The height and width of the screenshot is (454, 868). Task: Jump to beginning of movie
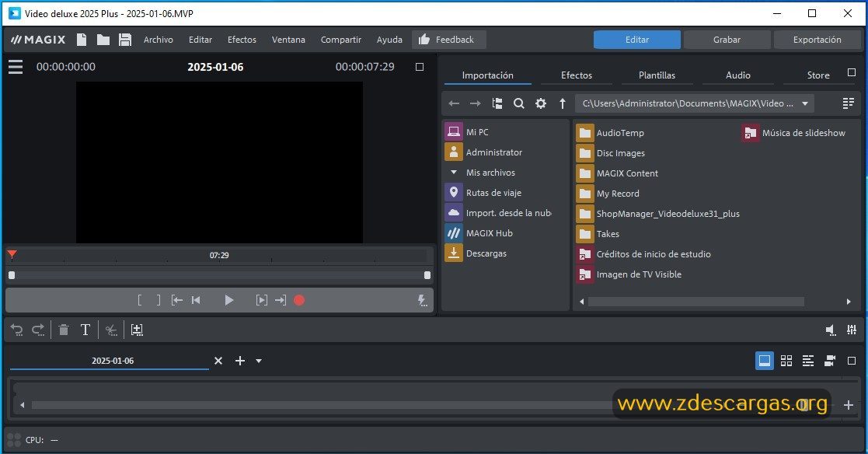196,300
